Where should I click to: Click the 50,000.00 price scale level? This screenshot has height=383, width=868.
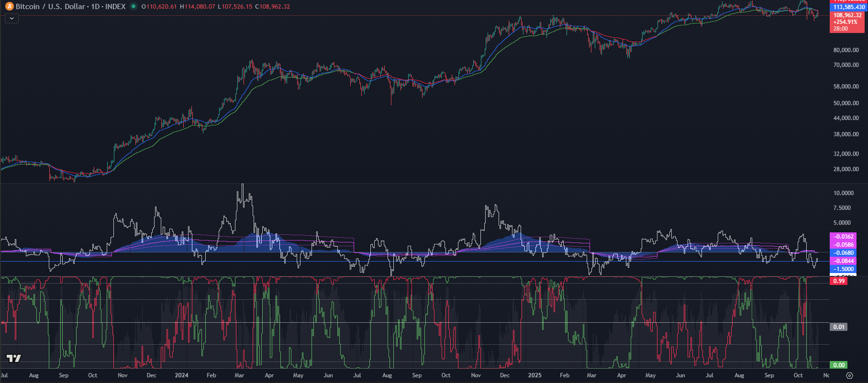(846, 103)
